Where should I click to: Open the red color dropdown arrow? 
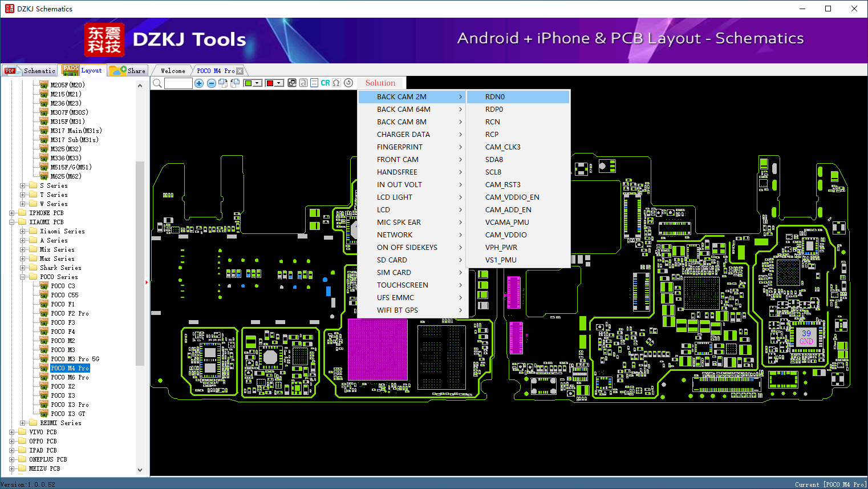coord(279,83)
